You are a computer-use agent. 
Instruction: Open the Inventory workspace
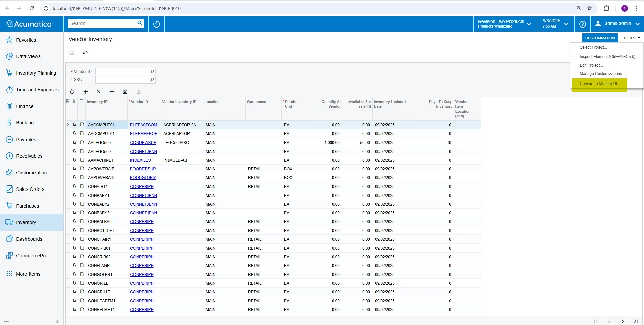coord(32,222)
